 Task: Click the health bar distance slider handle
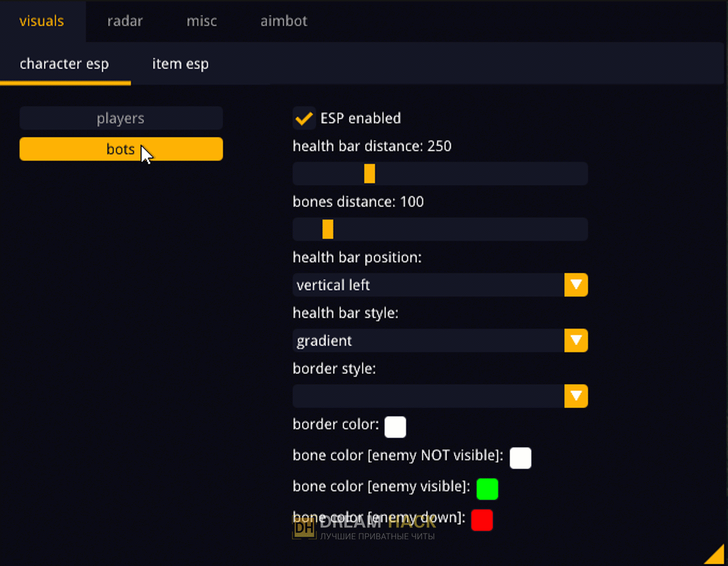(x=370, y=173)
